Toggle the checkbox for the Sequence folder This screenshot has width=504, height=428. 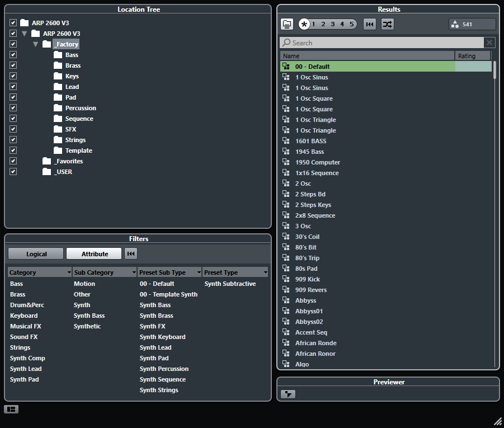(x=13, y=118)
